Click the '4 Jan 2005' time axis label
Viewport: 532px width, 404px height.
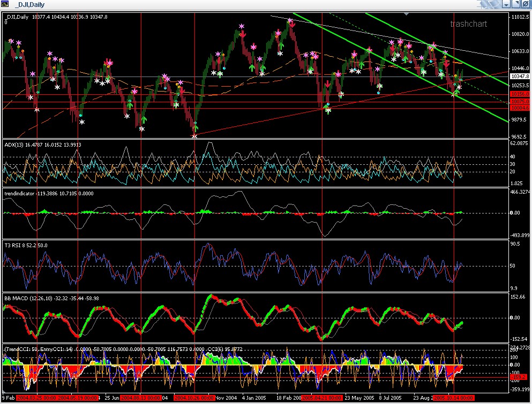click(254, 398)
